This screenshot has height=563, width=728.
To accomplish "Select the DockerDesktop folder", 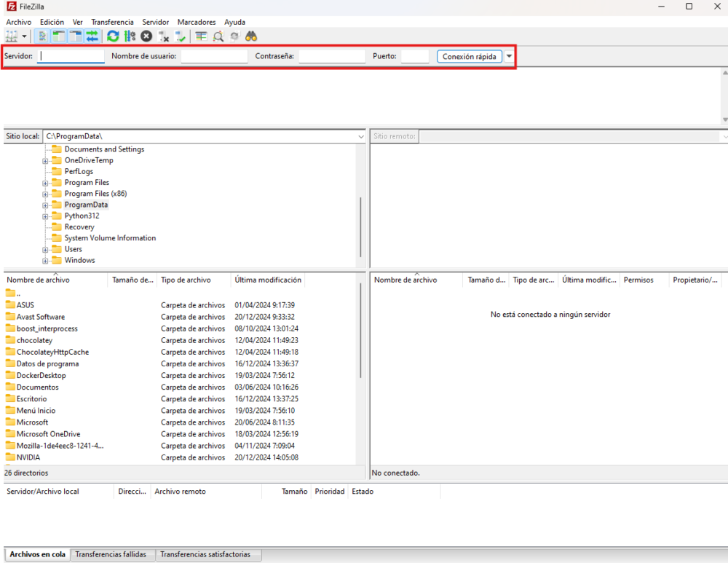I will (41, 375).
